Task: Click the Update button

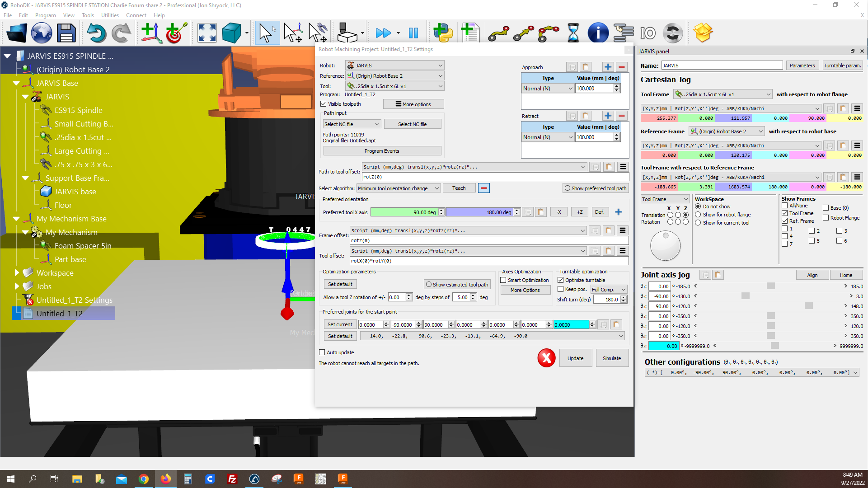Action: [575, 358]
